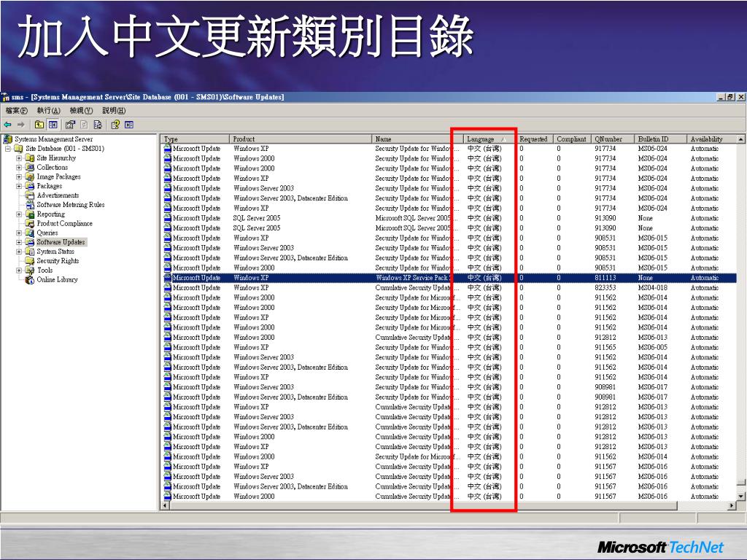
Task: Expand the Image Packages node
Action: click(18, 176)
